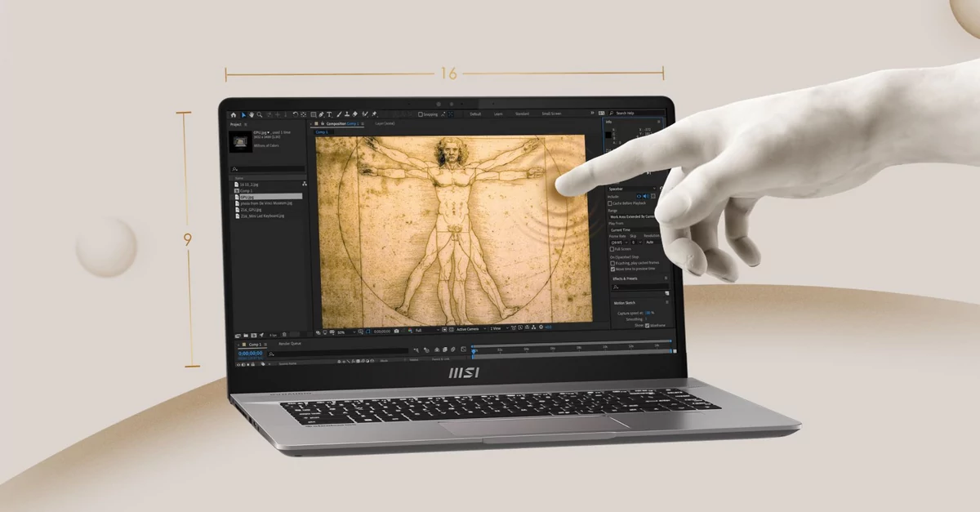Enable the Full Screen checkbox
980x512 pixels.
click(612, 249)
